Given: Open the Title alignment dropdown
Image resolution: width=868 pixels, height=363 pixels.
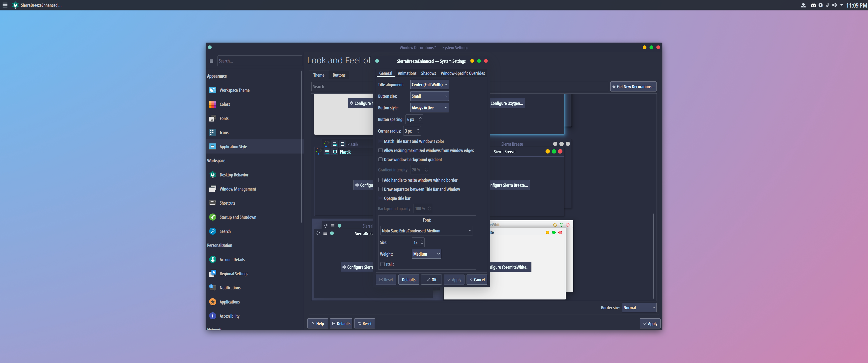Looking at the screenshot, I should click(429, 84).
